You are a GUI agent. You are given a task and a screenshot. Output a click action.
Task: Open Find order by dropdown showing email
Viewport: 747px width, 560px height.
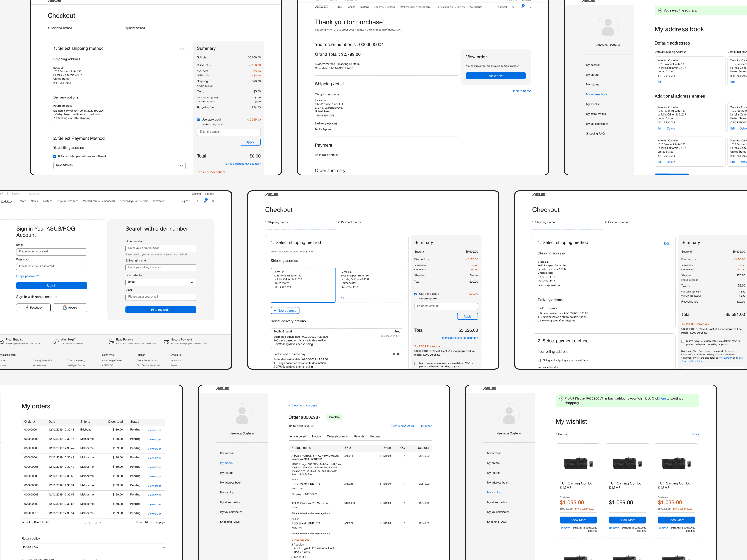click(x=161, y=282)
